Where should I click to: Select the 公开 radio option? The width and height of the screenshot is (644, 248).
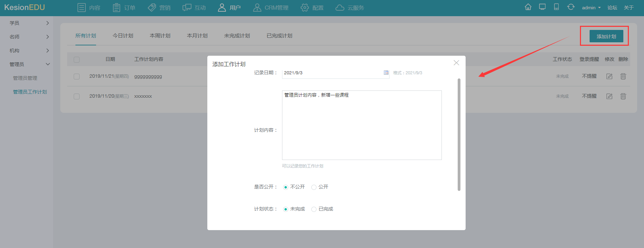click(x=314, y=187)
